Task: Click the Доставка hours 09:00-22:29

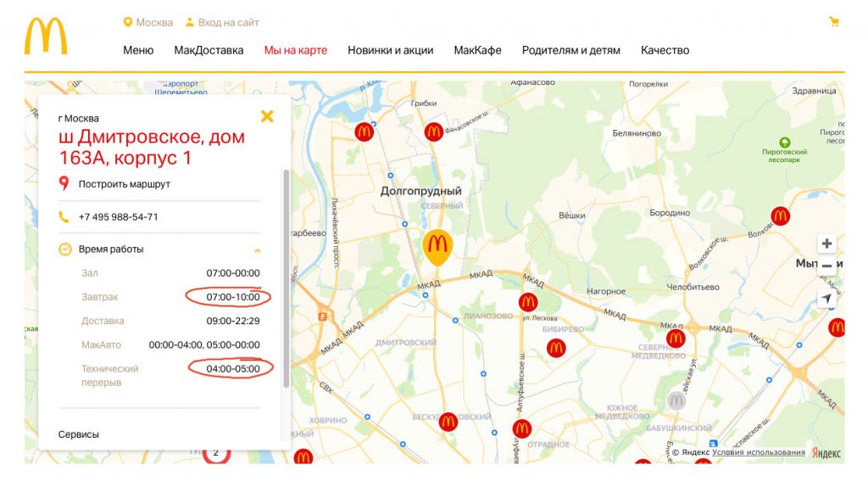Action: 233,321
